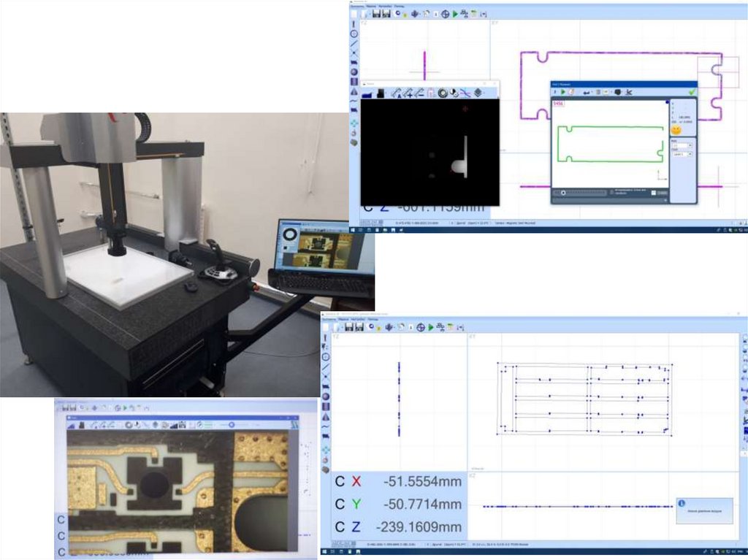
Task: Click edge tool with plus in camera window toolbar
Action: click(408, 93)
